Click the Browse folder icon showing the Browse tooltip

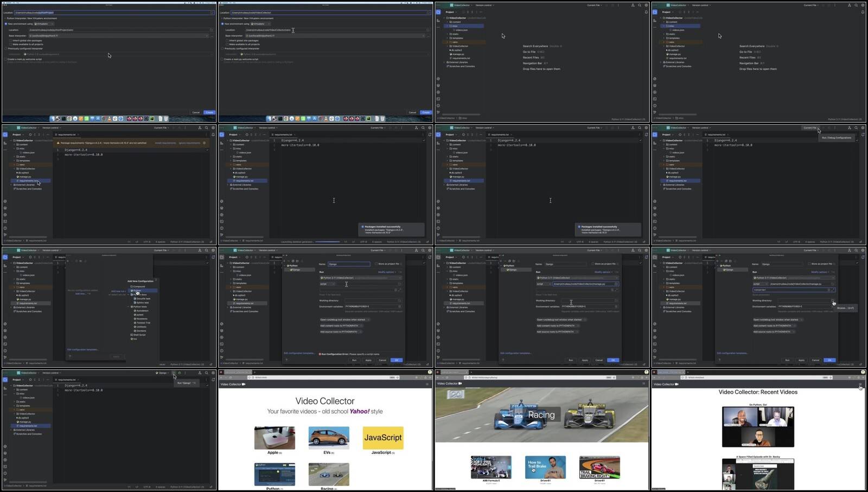click(833, 300)
